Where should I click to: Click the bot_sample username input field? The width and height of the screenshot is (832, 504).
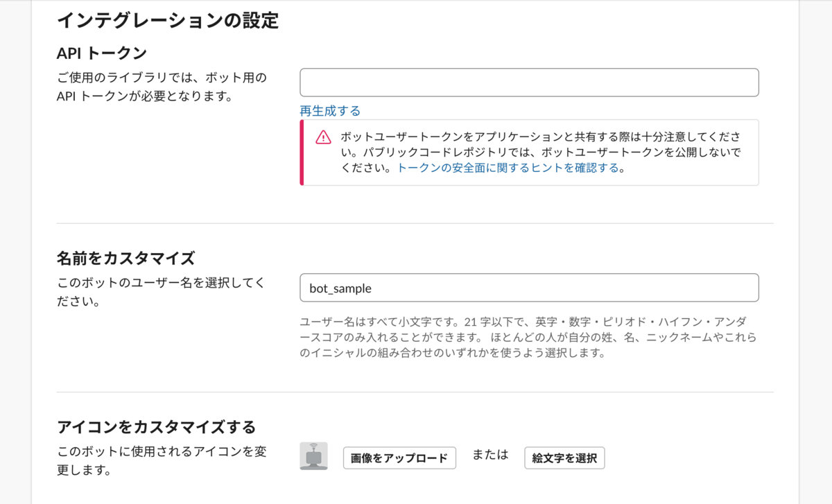point(529,288)
